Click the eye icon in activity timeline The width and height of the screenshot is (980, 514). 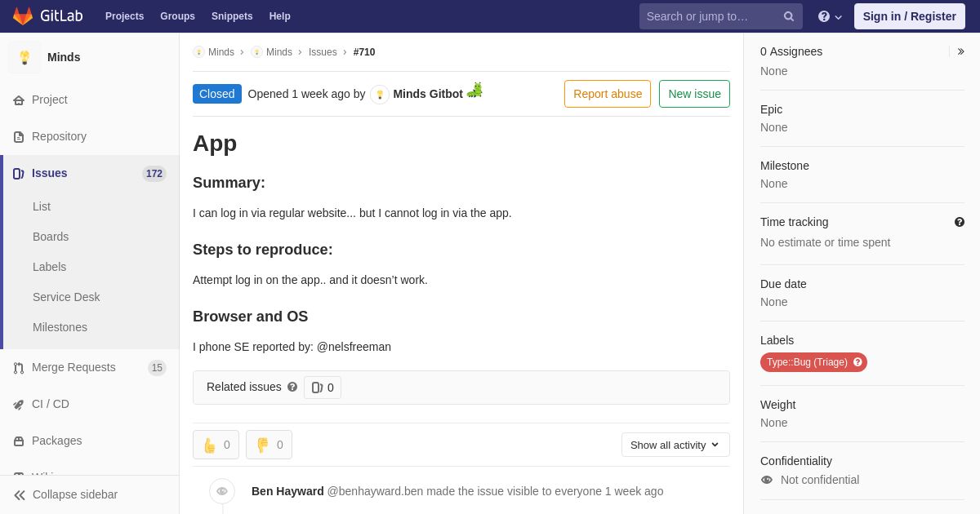(x=222, y=491)
